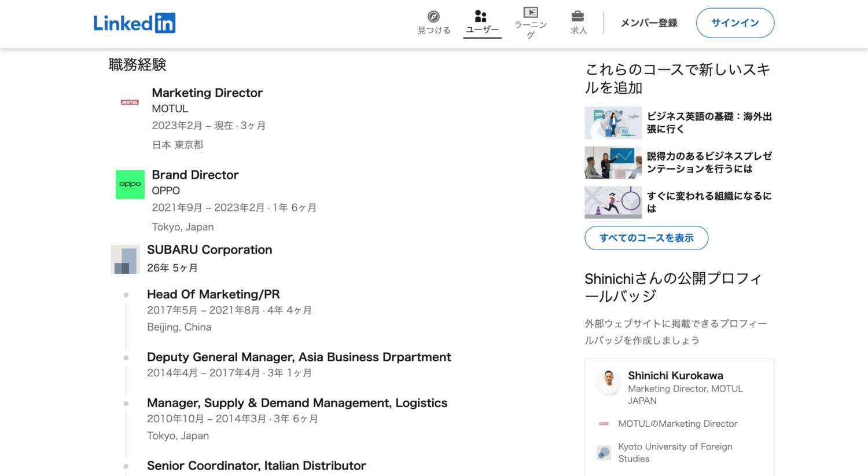868x476 pixels.
Task: Click SUBARU Corporation heading
Action: (x=209, y=250)
